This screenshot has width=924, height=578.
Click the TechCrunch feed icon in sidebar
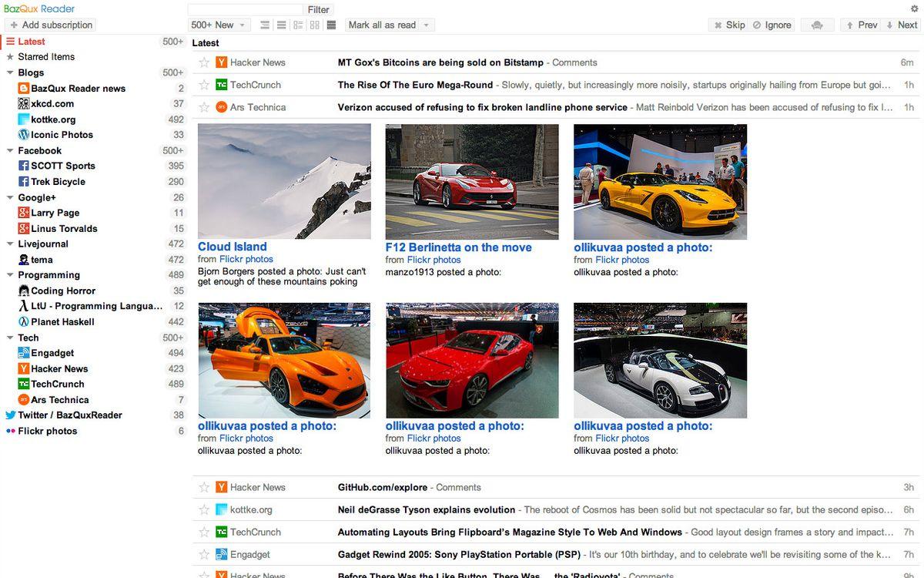(x=24, y=384)
